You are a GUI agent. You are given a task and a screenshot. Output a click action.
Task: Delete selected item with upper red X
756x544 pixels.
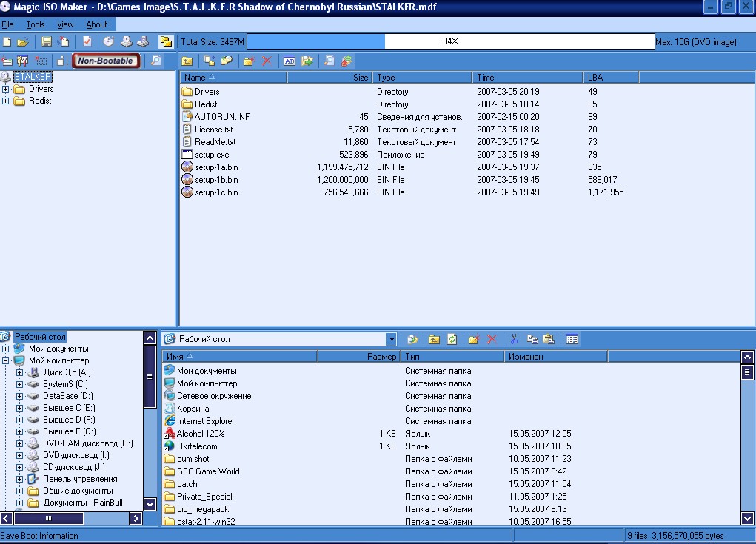(267, 61)
